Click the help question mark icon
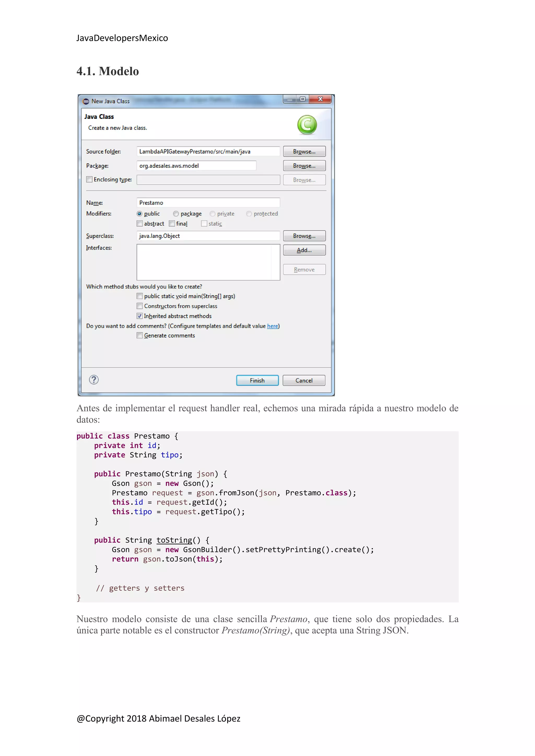 (94, 380)
